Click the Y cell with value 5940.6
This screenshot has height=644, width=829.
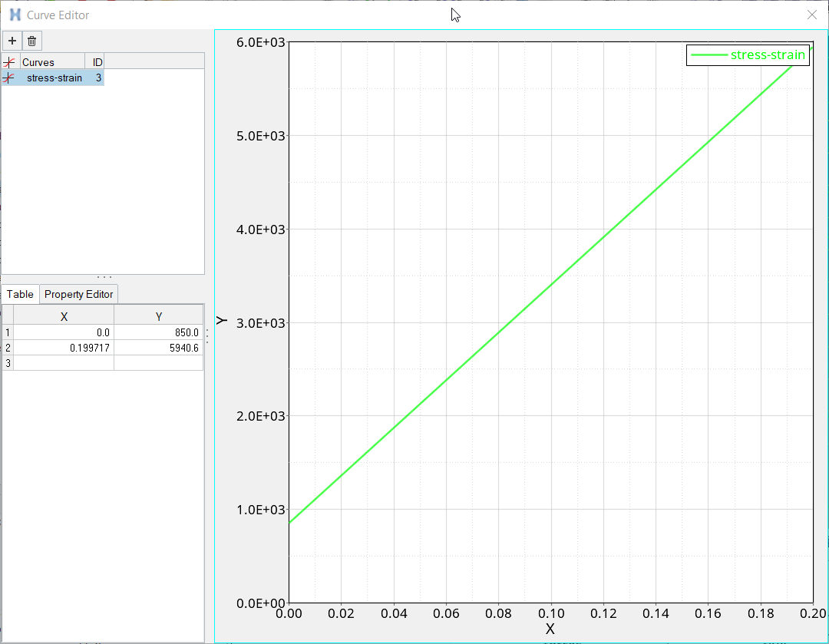click(158, 348)
